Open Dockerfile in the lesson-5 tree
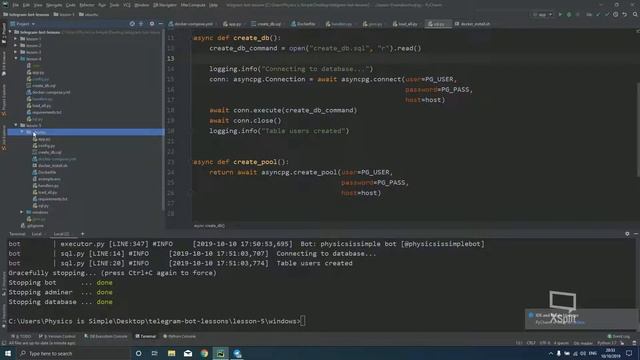640x360 pixels. [x=47, y=172]
